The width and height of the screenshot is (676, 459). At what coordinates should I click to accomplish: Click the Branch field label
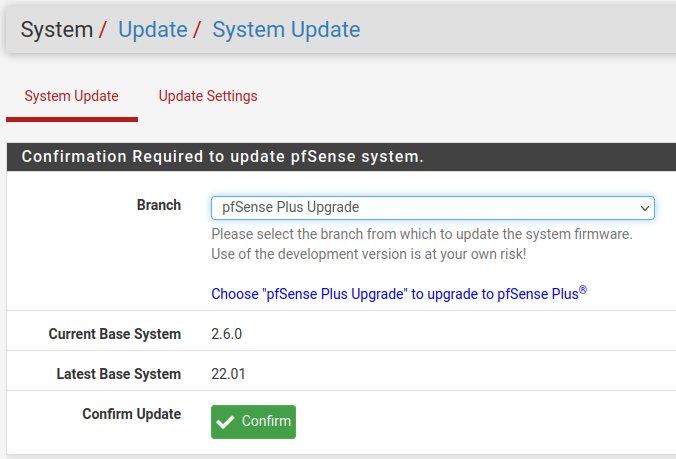point(159,205)
